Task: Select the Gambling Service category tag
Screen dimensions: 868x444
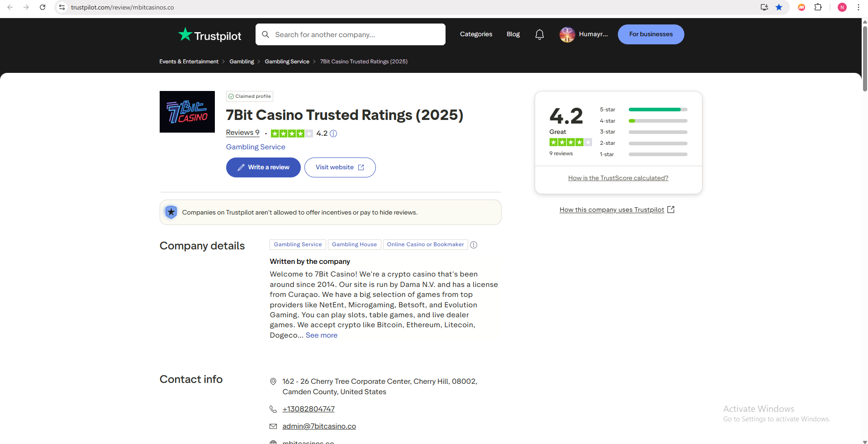Action: [298, 244]
